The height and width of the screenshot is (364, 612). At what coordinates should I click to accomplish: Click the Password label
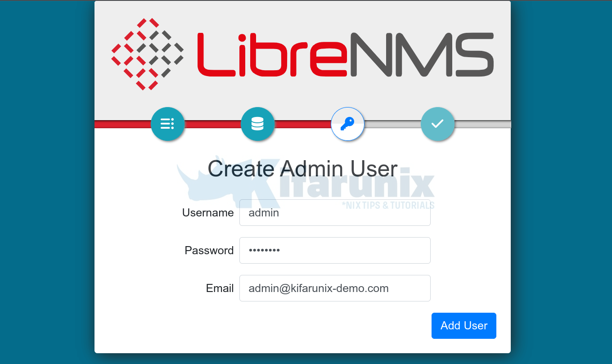[x=209, y=251]
